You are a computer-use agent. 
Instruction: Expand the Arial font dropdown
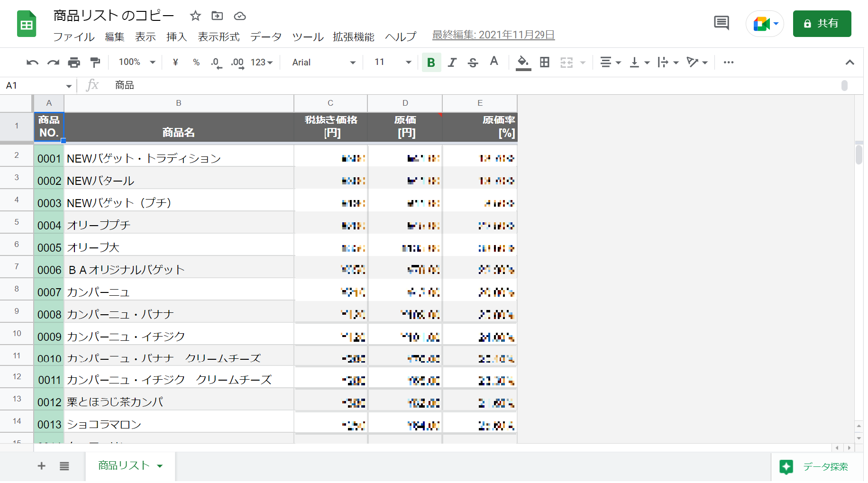click(323, 63)
